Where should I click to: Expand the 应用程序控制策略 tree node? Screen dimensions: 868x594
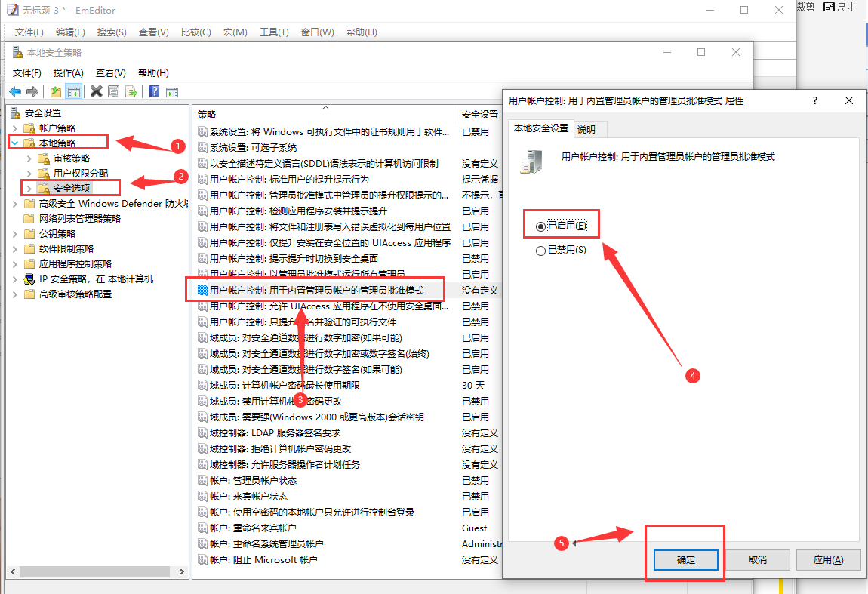click(x=15, y=264)
